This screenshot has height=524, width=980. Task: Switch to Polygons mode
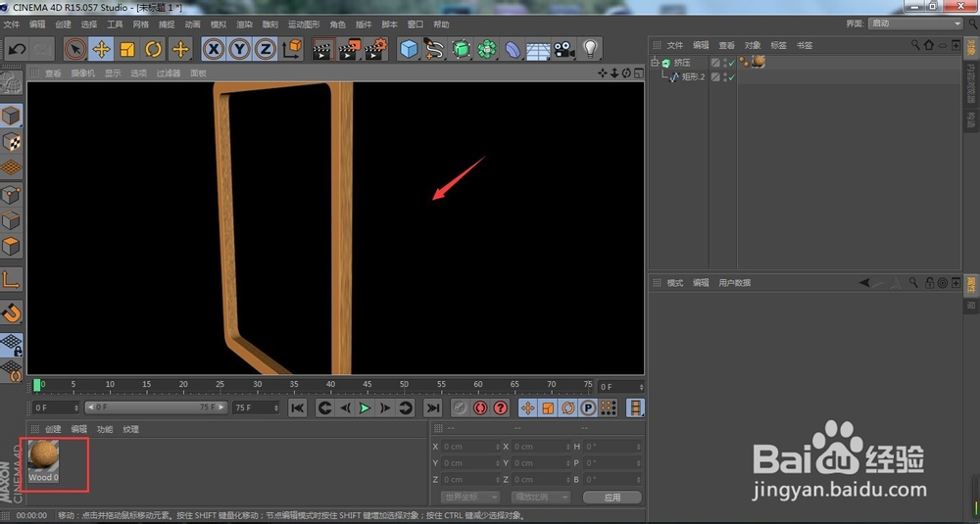11,246
